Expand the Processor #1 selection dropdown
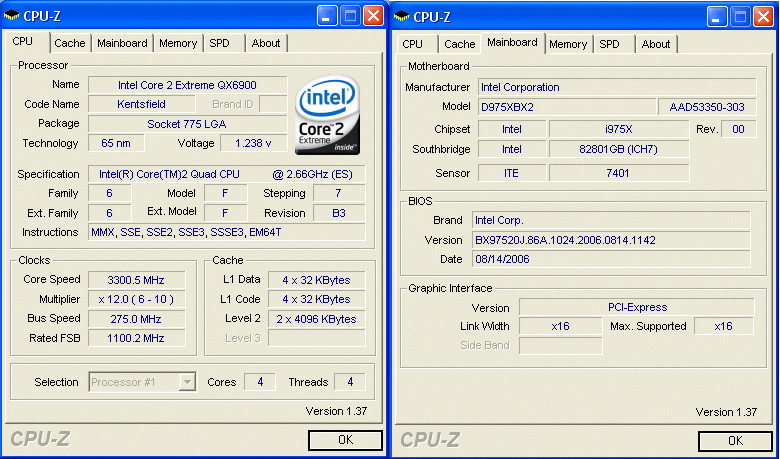The image size is (780, 459). tap(187, 382)
